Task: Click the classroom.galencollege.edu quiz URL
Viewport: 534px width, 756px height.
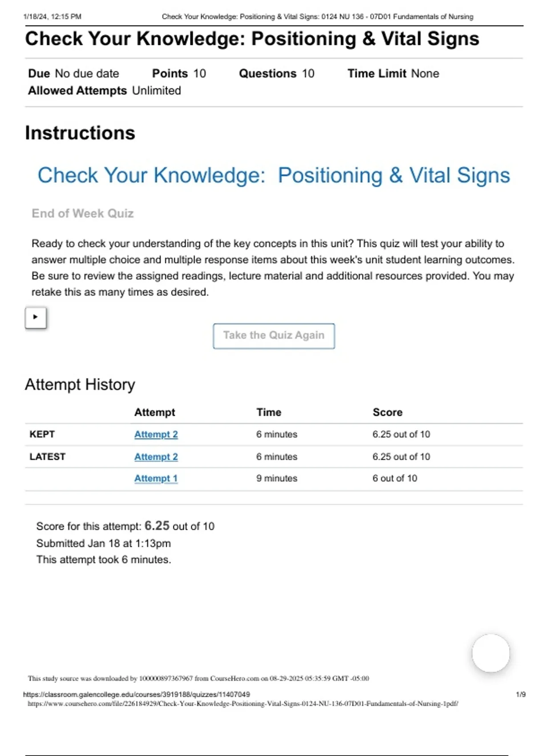Action: click(136, 694)
